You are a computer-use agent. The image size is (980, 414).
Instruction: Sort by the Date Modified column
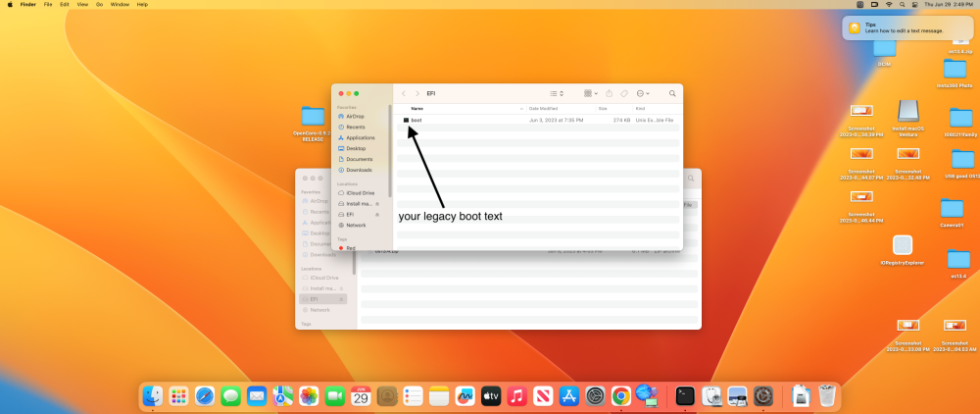tap(544, 109)
